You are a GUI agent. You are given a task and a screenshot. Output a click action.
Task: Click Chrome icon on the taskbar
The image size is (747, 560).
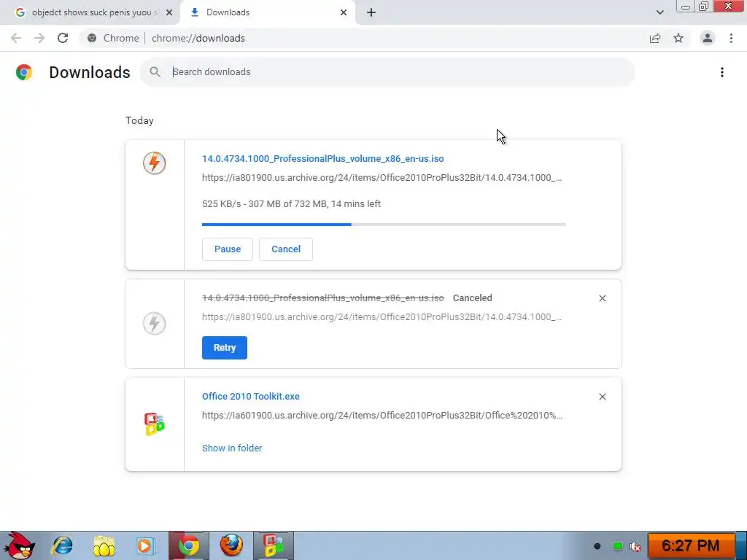tap(189, 545)
